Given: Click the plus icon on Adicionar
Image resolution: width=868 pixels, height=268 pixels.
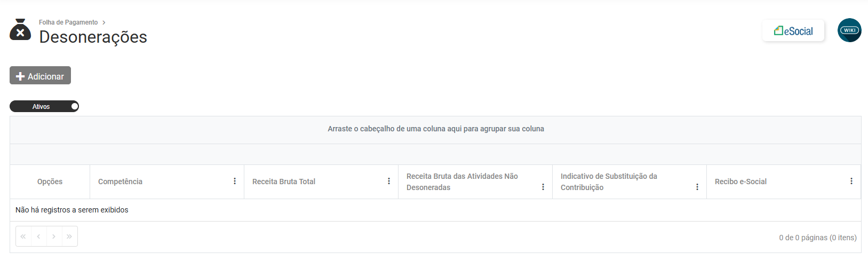Looking at the screenshot, I should [20, 76].
